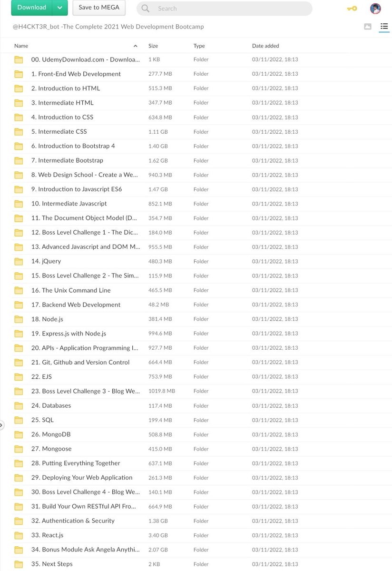The height and width of the screenshot is (571, 392).
Task: Select folder icon of 3. Intermediate HTML
Action: [19, 103]
